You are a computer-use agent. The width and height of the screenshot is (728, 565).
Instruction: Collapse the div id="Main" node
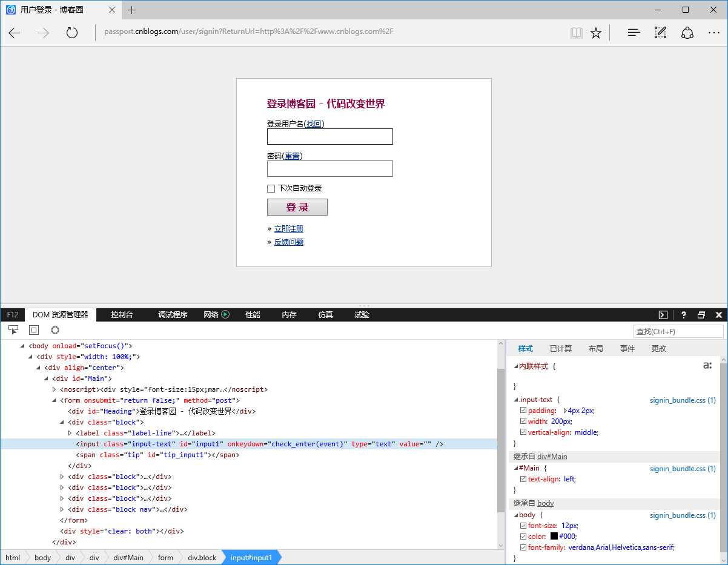[x=46, y=378]
